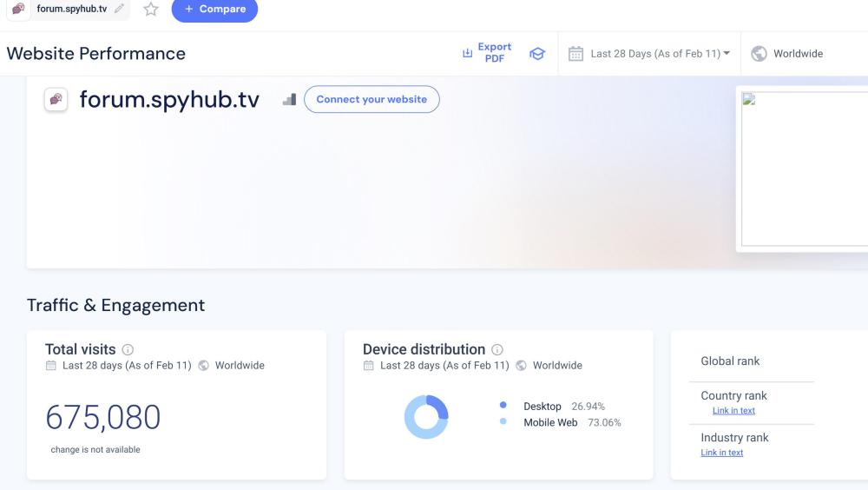The width and height of the screenshot is (868, 490).
Task: Click the calendar icon in the header
Action: click(575, 54)
